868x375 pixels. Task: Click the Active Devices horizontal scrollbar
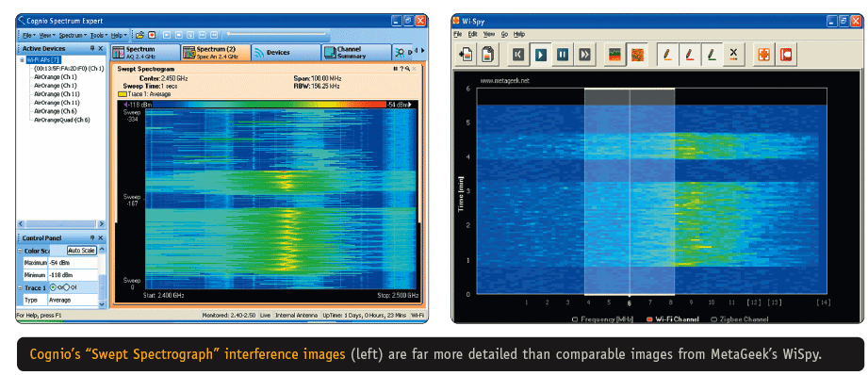point(61,224)
